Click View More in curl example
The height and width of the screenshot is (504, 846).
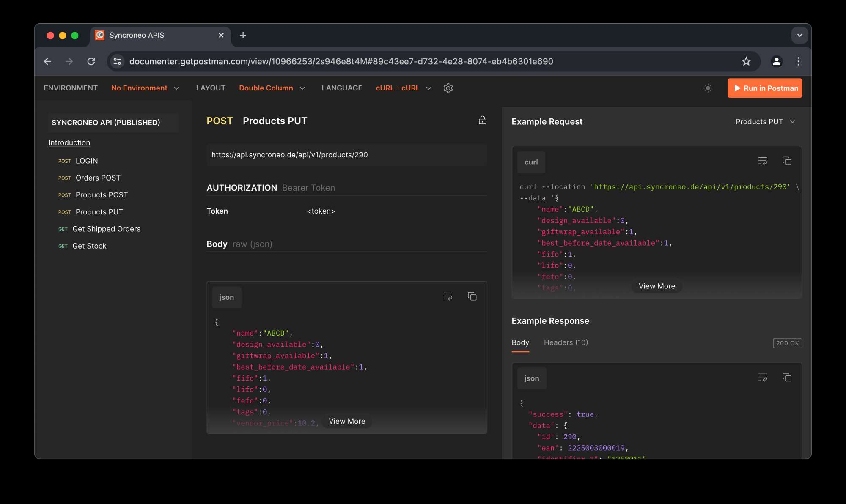[656, 286]
